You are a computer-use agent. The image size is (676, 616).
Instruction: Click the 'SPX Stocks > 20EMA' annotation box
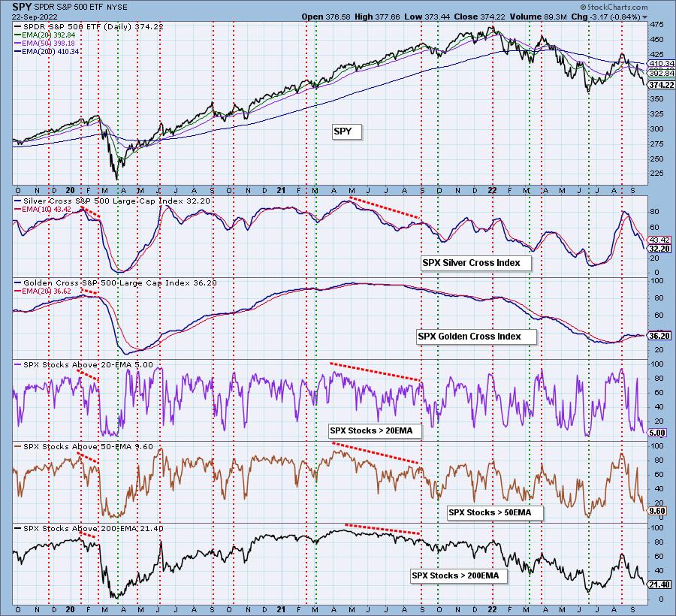375,430
